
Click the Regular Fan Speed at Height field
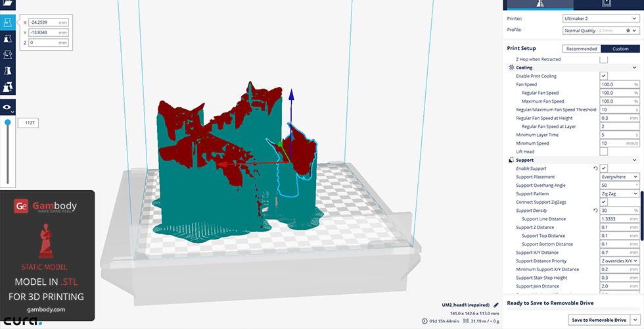click(619, 118)
